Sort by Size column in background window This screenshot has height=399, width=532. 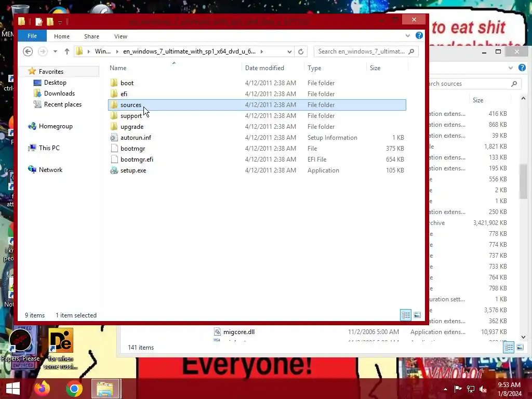tap(478, 100)
